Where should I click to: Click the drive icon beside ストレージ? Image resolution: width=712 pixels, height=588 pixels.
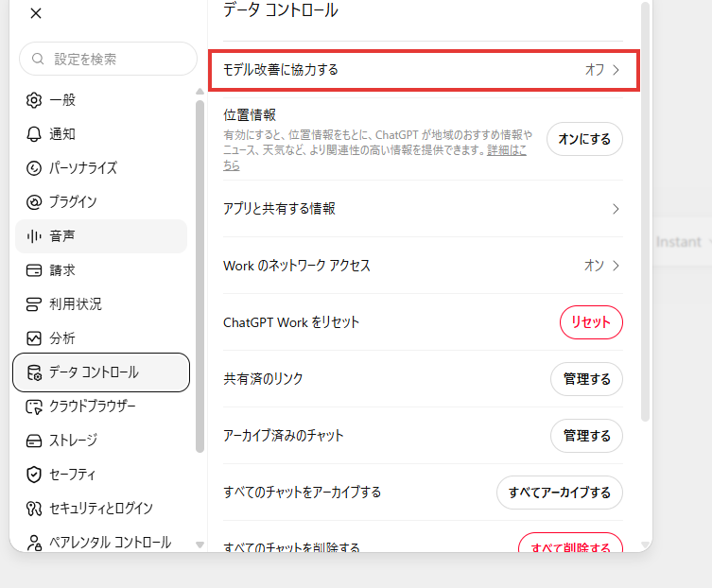(x=34, y=441)
